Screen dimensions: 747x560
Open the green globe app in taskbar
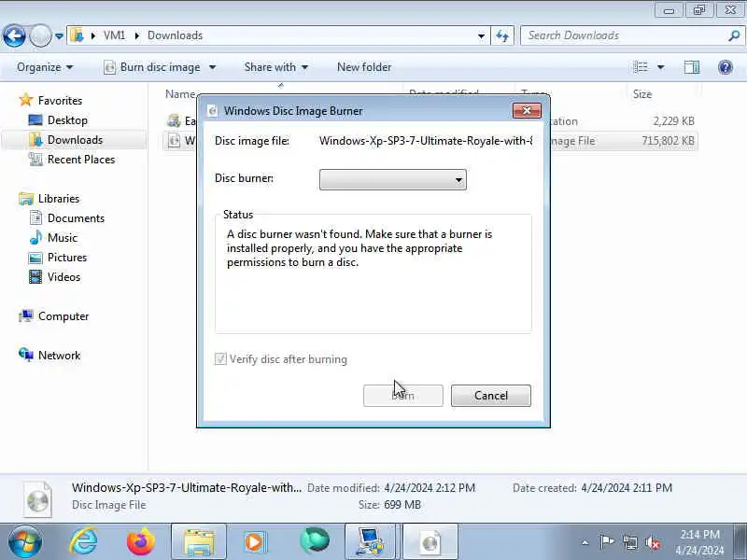pyautogui.click(x=314, y=540)
